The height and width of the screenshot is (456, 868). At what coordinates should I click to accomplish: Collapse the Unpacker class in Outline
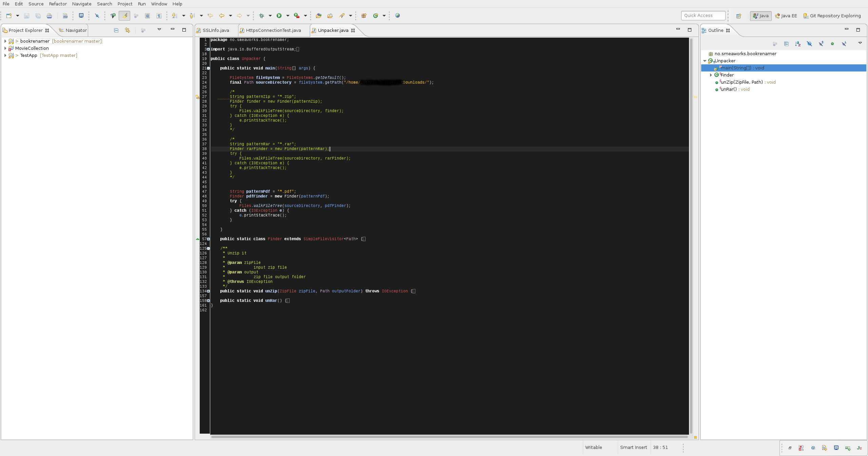(705, 61)
